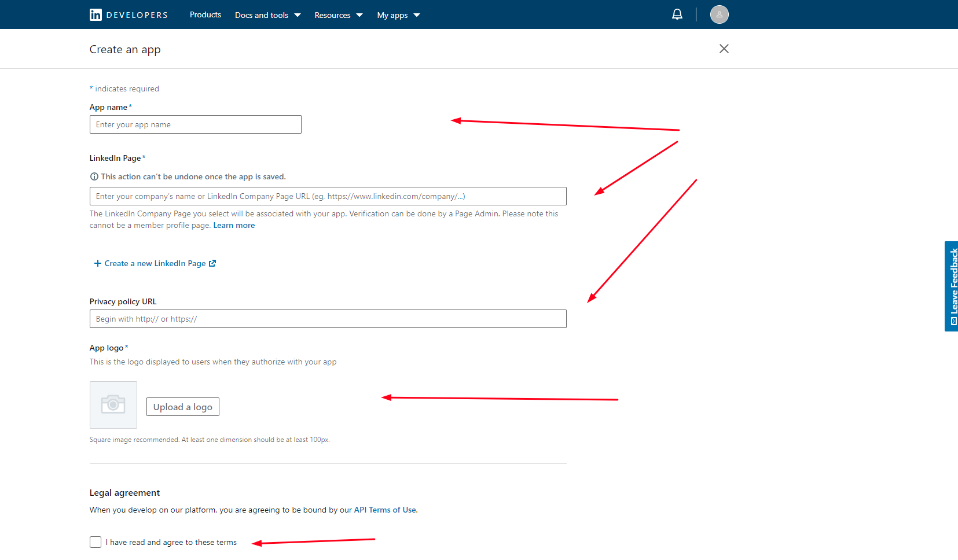Expand the My apps dropdown
The width and height of the screenshot is (958, 560).
point(398,15)
